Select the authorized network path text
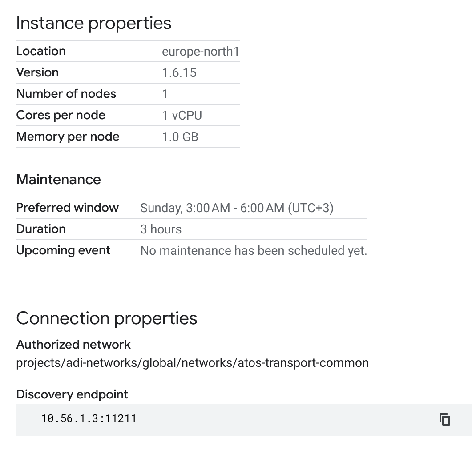Screen dimensions: 476x466 [193, 363]
